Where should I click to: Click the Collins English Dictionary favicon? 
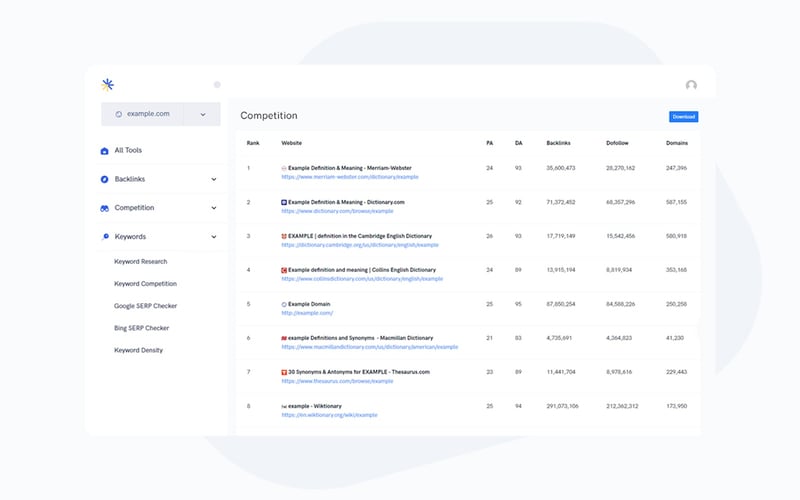coord(284,270)
